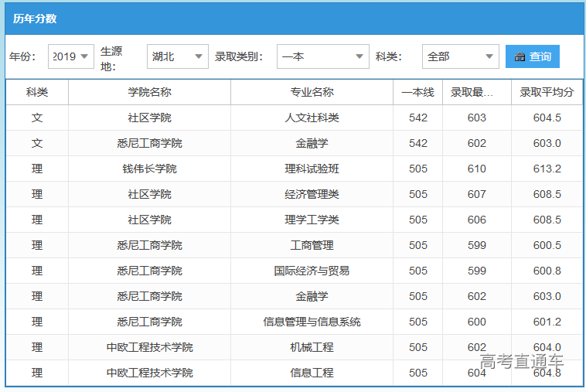Click the 学院名称 column header
The image size is (586, 392).
tap(149, 92)
